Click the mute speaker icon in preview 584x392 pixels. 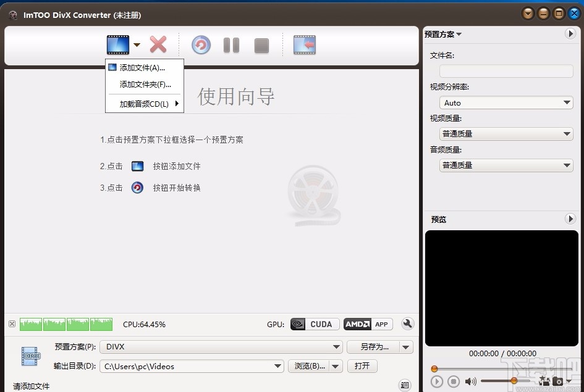(x=472, y=382)
